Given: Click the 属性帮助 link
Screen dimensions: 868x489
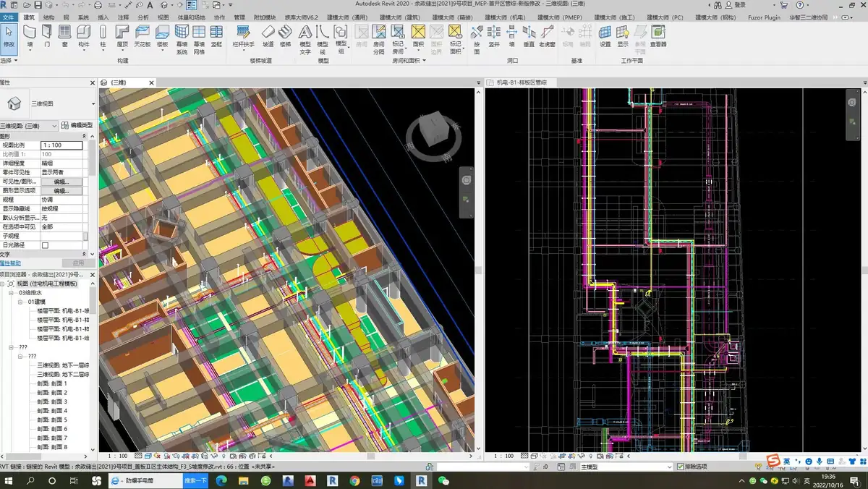Looking at the screenshot, I should click(11, 263).
